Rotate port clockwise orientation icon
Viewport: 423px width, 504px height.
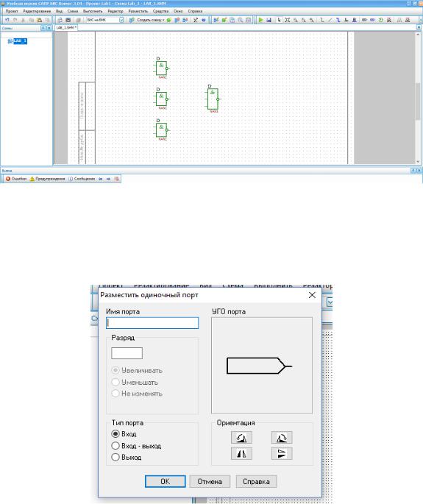282,438
